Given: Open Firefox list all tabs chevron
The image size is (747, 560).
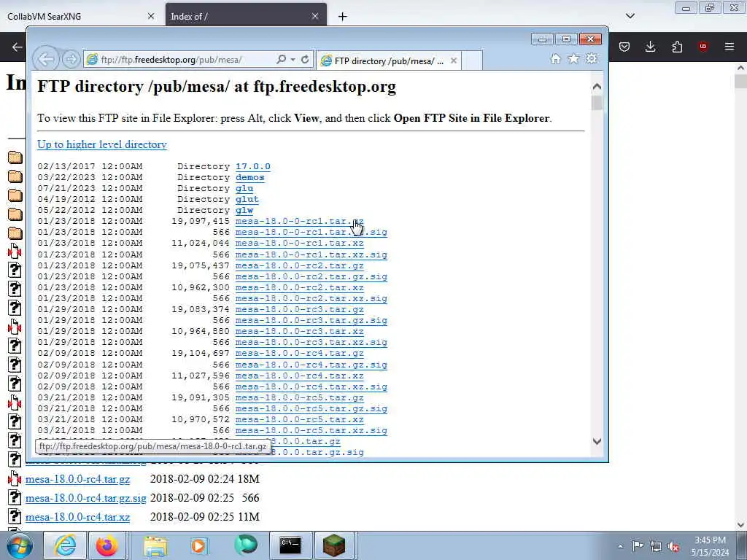Looking at the screenshot, I should click(630, 16).
